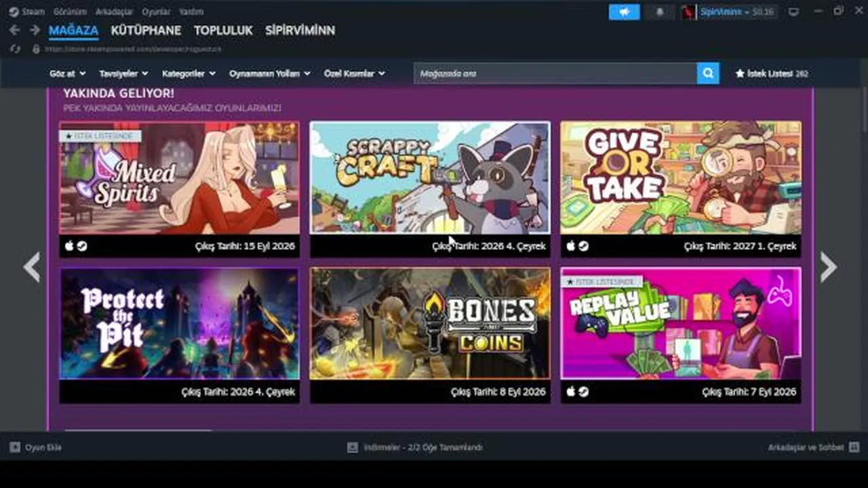
Task: Open the SİPİRVİMİNN profile tab
Action: [x=300, y=30]
